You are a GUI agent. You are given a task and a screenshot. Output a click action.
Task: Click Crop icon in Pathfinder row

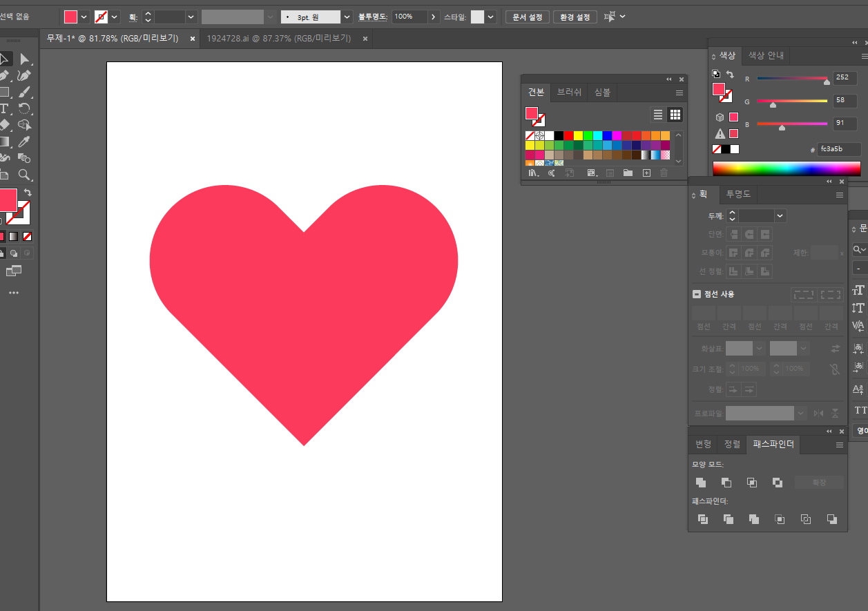[780, 519]
